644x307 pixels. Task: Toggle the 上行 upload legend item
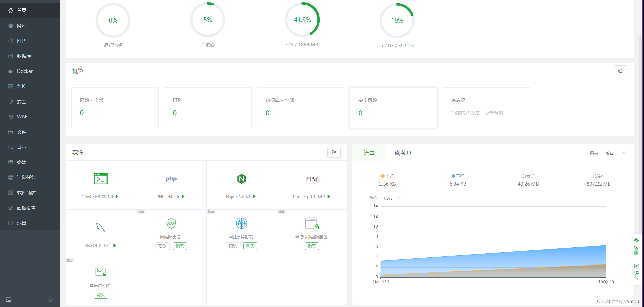388,176
